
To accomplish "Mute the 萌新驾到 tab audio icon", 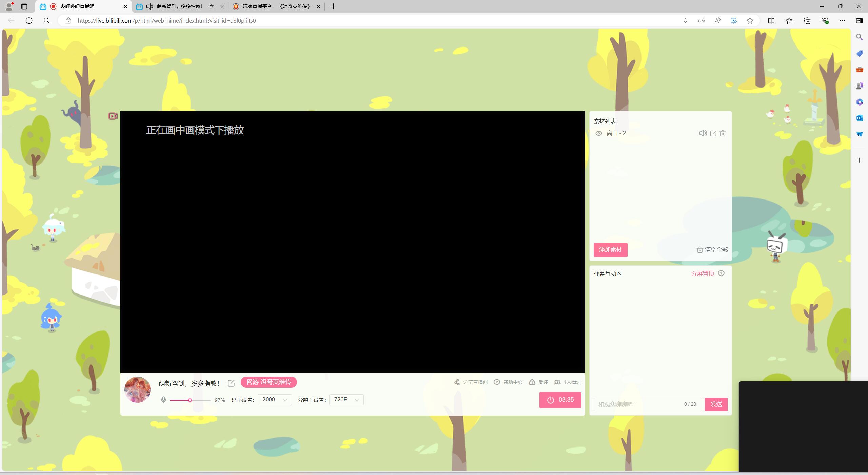I will point(150,6).
